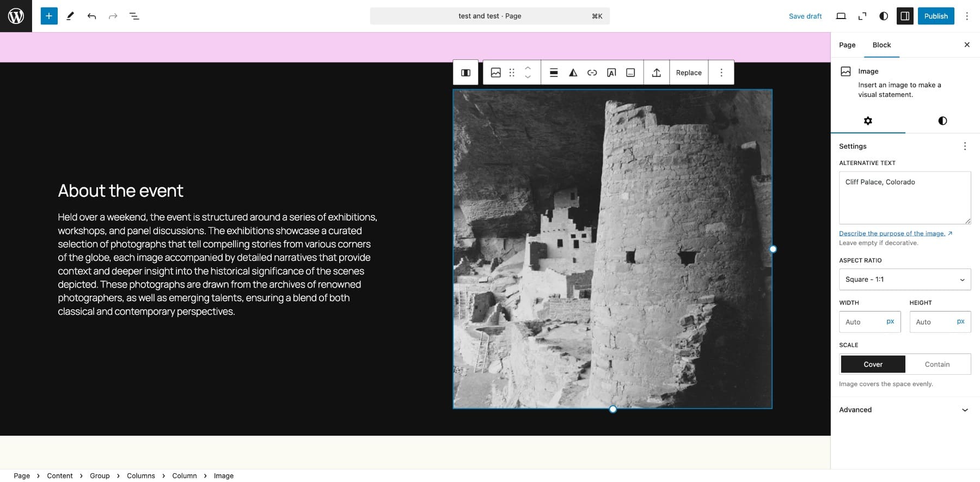Select the Tools pencil icon
The image size is (980, 482).
click(70, 16)
